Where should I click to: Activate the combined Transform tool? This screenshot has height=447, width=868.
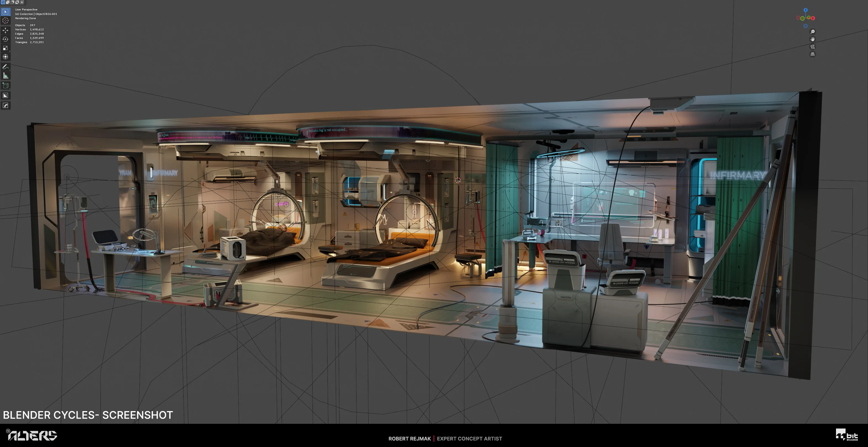[6, 57]
